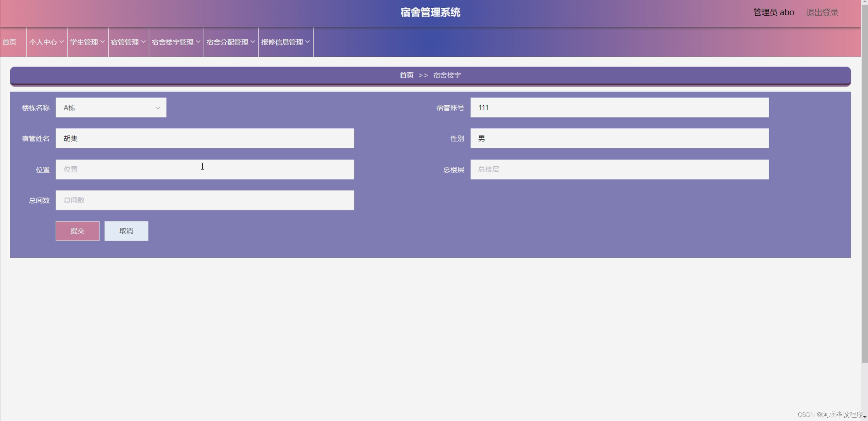Click 首页 in the breadcrumb
This screenshot has height=421, width=868.
click(407, 75)
